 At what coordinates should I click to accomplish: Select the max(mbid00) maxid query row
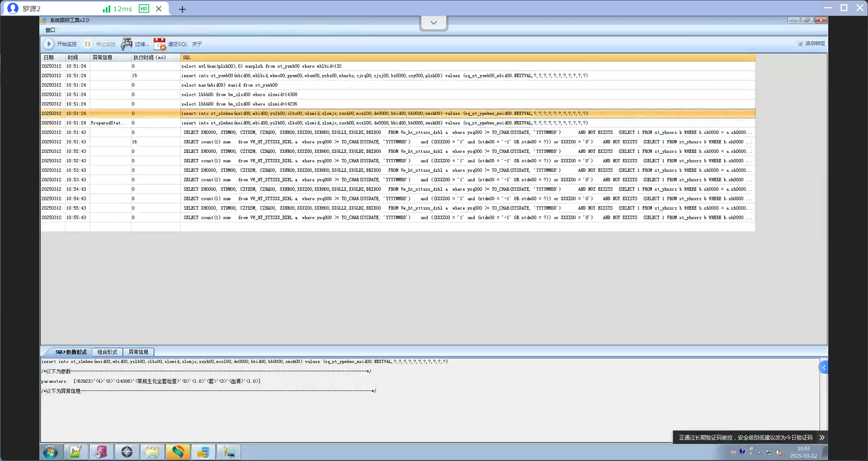pos(398,85)
